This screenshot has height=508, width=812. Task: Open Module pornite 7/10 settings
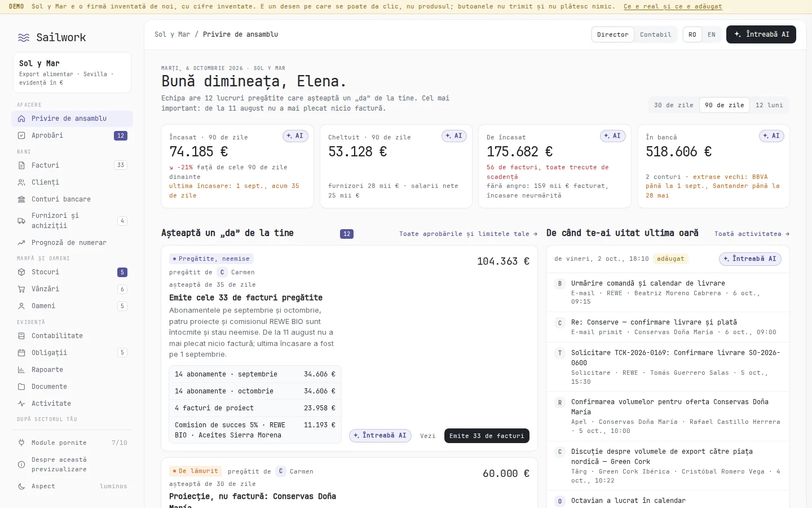coord(72,443)
